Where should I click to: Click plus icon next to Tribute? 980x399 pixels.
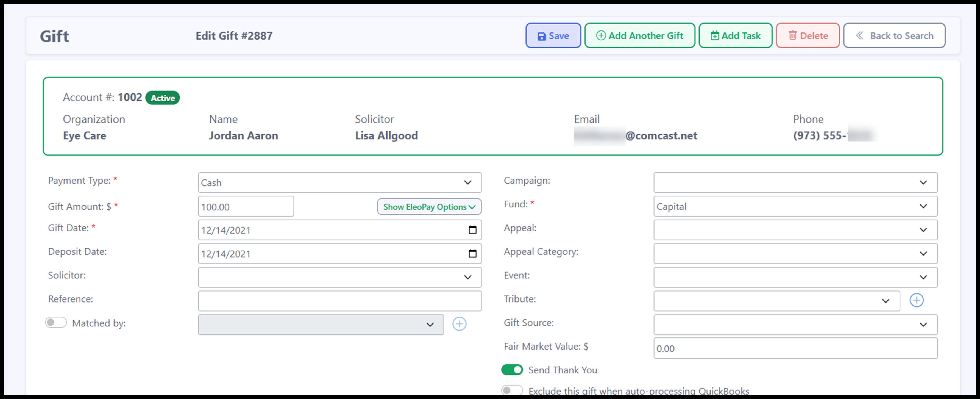pos(916,300)
